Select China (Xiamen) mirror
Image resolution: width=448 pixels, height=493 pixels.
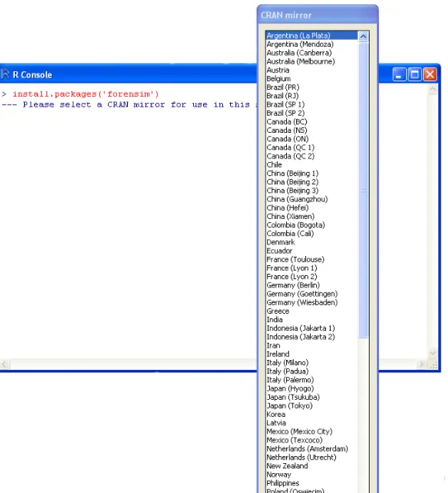[x=312, y=216]
